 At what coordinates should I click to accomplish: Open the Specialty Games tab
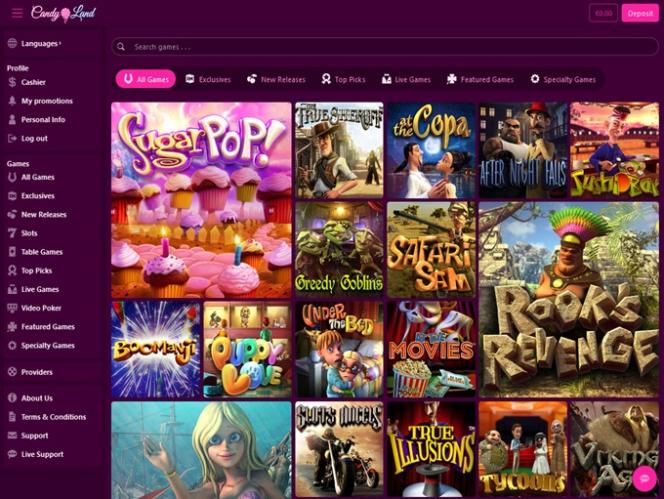point(563,79)
